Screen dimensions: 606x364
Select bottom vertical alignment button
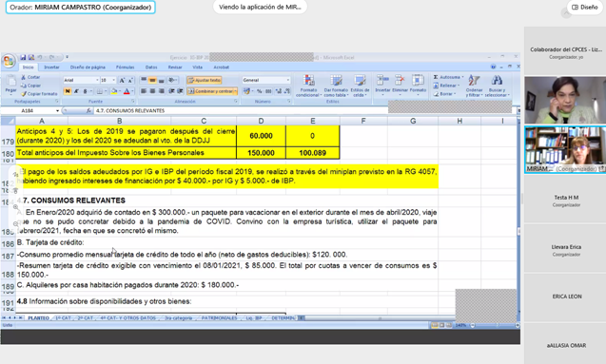pos(161,80)
